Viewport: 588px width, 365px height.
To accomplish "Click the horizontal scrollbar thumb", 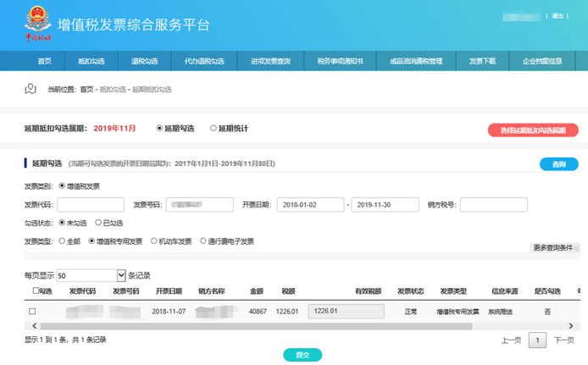I will (256, 326).
